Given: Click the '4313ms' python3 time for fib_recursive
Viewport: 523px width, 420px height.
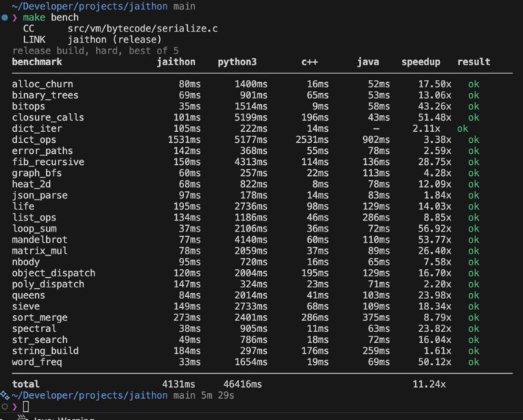Looking at the screenshot, I should click(x=251, y=162).
